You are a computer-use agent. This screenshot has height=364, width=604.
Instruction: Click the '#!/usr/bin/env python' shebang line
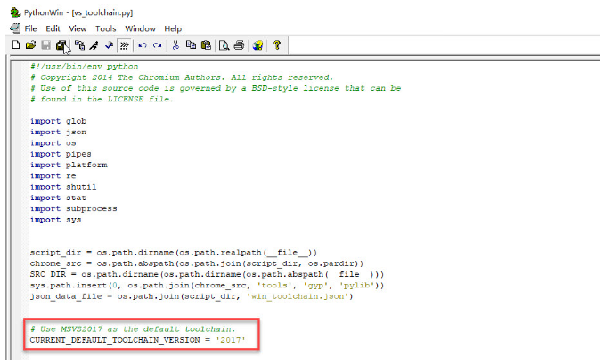[84, 66]
